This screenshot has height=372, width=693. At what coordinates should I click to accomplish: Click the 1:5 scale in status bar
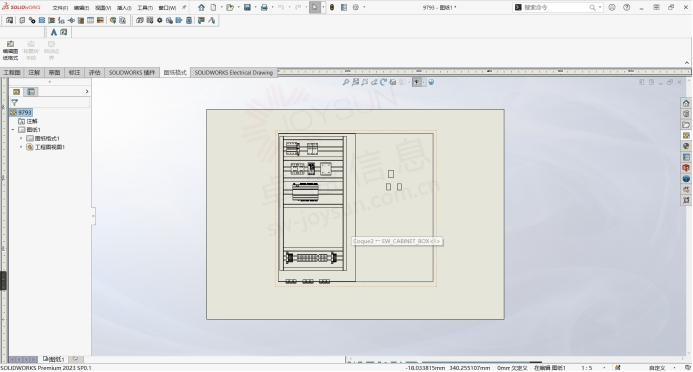point(586,368)
